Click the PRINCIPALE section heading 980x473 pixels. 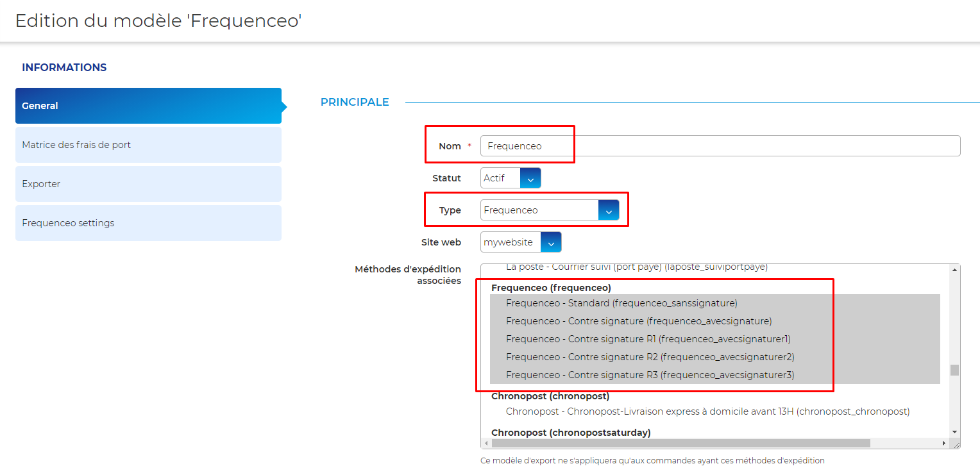click(x=355, y=102)
